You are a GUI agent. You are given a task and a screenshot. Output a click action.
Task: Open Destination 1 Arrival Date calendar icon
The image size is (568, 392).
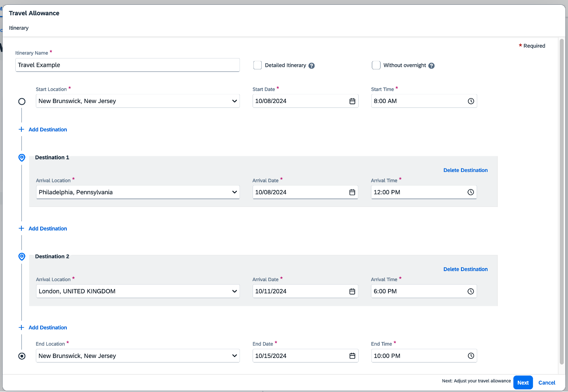[x=352, y=192]
